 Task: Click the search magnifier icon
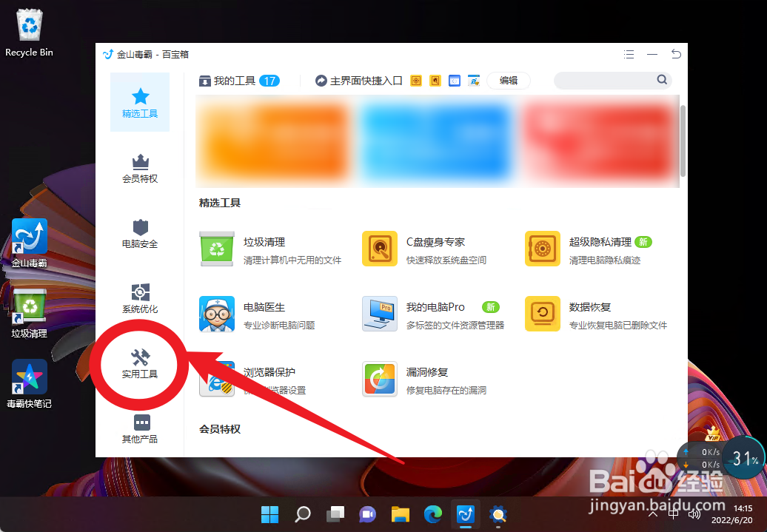click(662, 80)
